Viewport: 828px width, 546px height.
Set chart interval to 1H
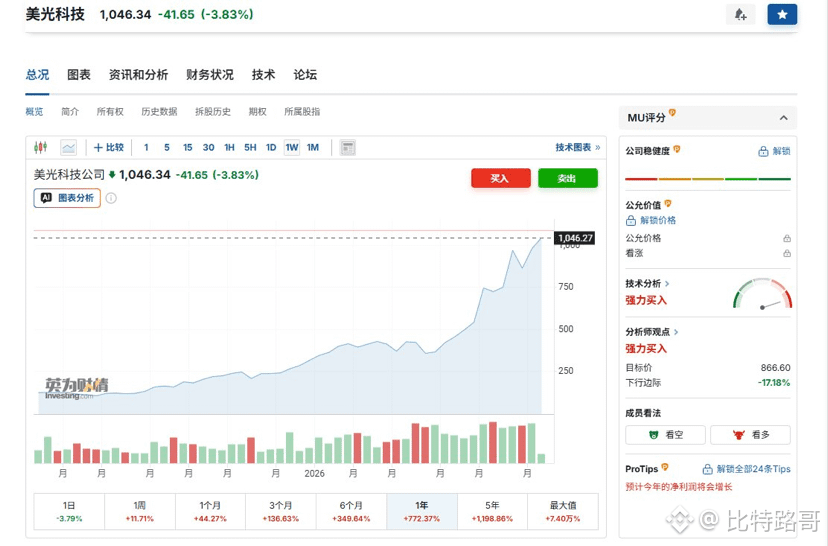pyautogui.click(x=229, y=147)
